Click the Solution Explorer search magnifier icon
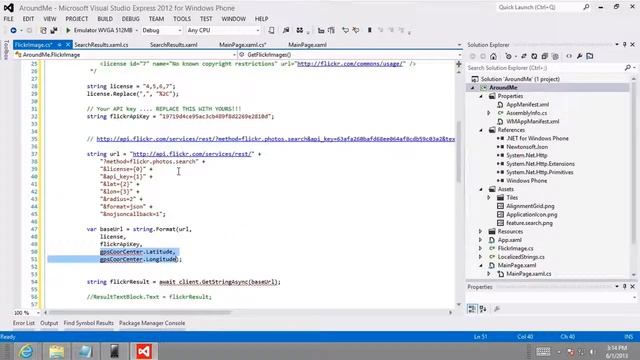Viewport: 640px width, 360px height. pos(627,68)
